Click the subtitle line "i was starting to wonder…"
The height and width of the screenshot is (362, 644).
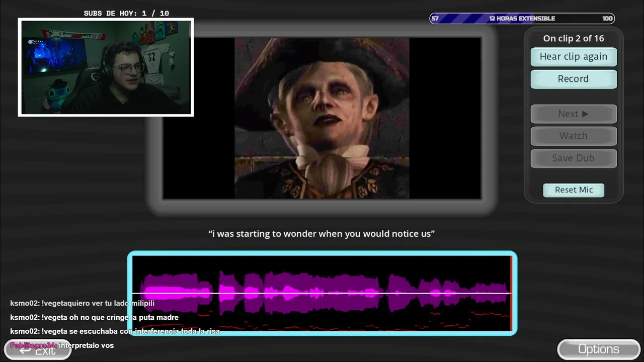tap(322, 234)
